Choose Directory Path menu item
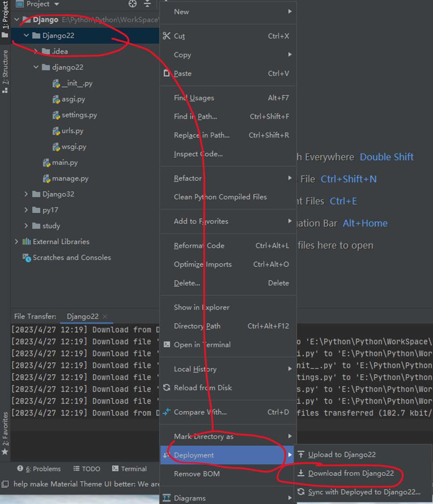The image size is (433, 504). (x=228, y=326)
